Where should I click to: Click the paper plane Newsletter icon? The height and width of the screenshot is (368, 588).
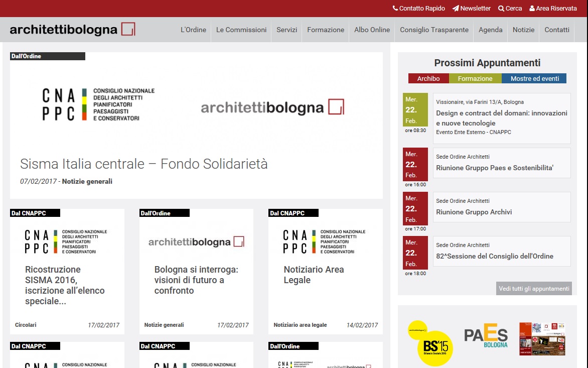click(456, 8)
